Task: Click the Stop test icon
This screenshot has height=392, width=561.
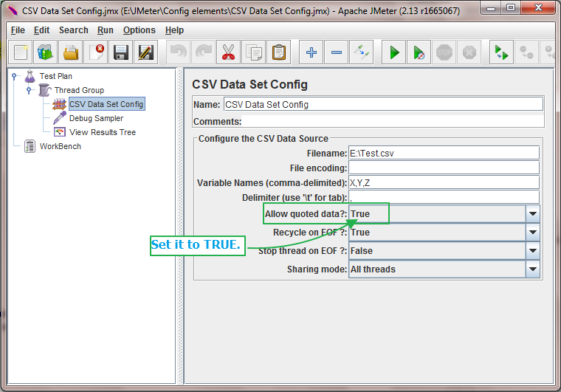Action: (444, 52)
